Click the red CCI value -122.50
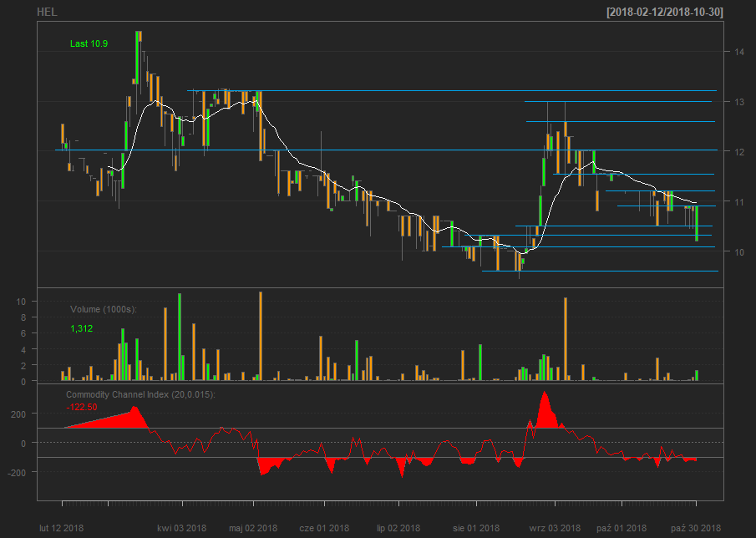Screen dimensions: 756x538 pos(82,407)
